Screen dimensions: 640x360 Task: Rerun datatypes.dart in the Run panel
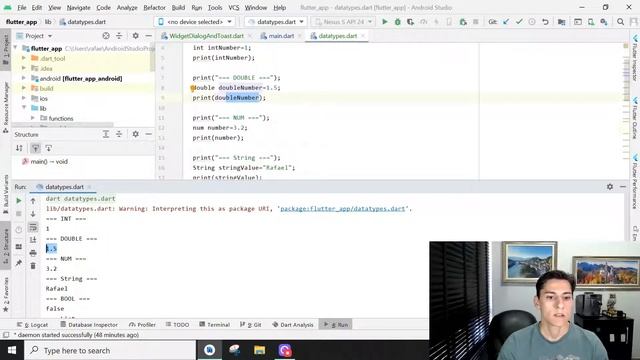pos(18,200)
